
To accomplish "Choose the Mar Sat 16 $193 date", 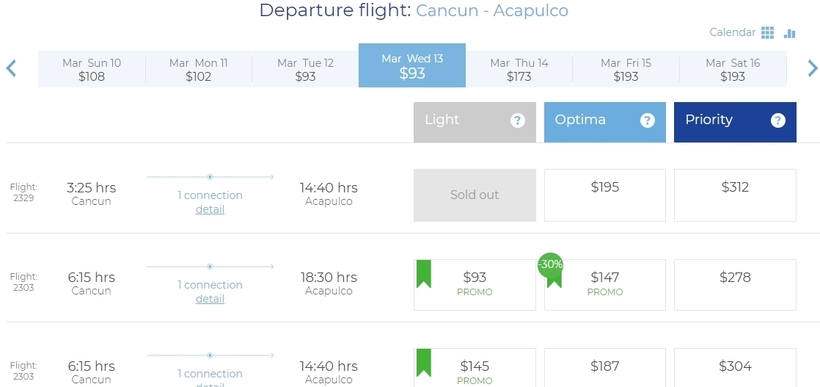I will tap(733, 69).
